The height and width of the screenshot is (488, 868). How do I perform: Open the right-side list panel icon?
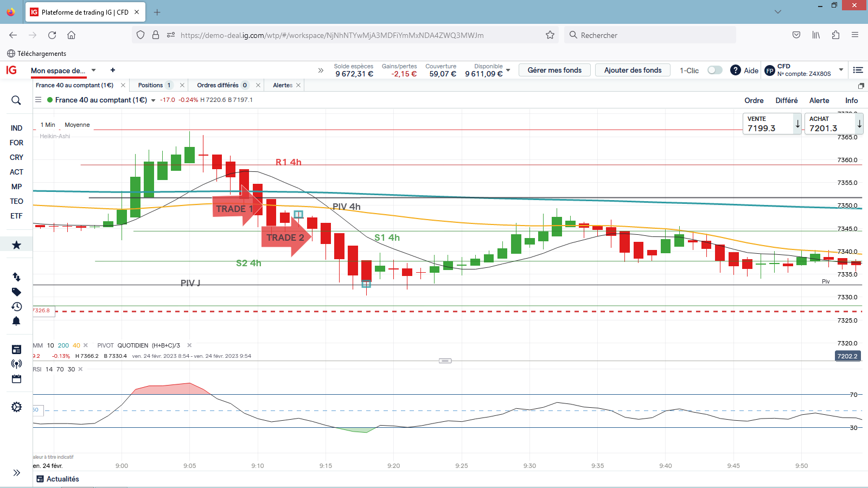(858, 70)
